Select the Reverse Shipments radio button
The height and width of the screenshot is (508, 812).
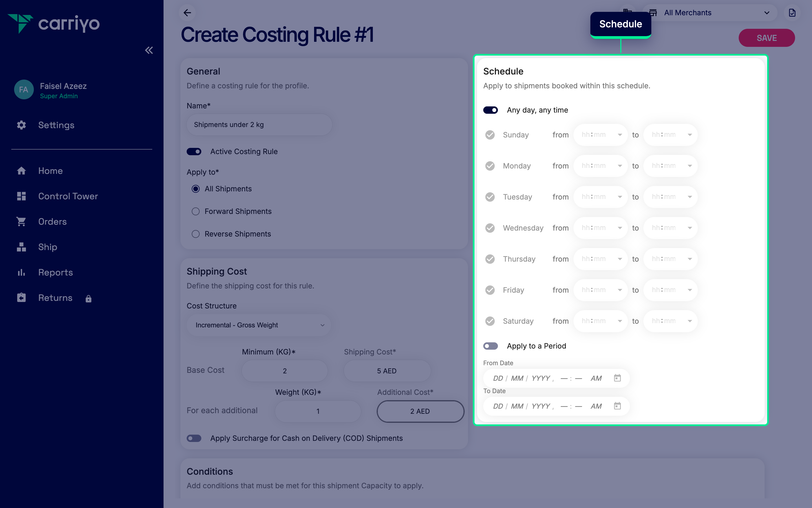pos(196,234)
